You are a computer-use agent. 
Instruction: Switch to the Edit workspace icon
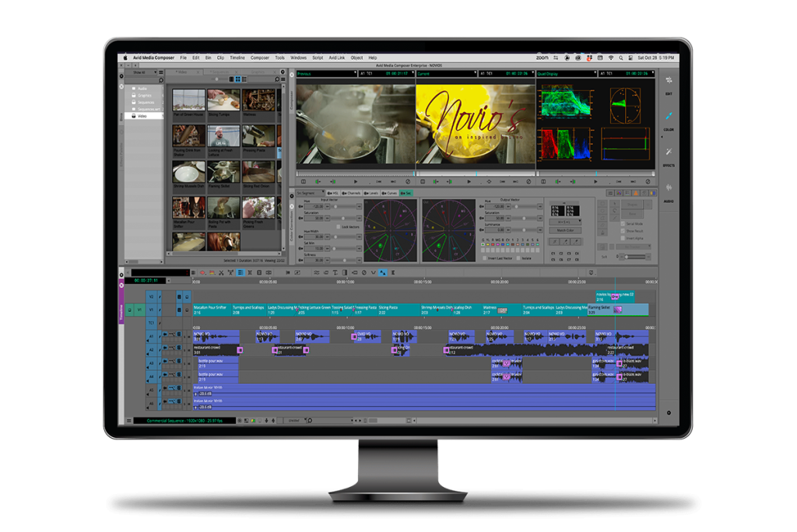pyautogui.click(x=669, y=80)
